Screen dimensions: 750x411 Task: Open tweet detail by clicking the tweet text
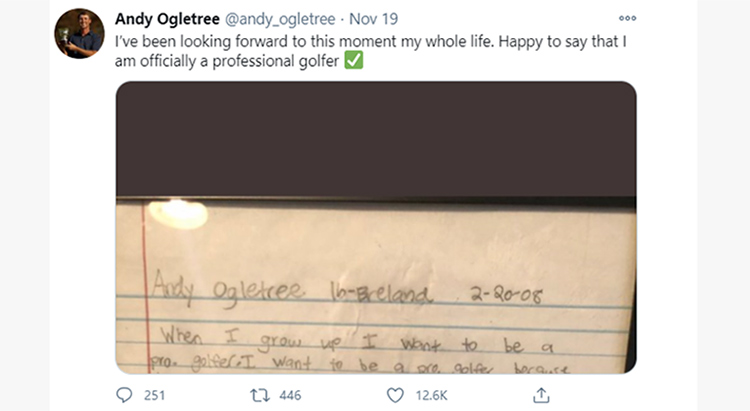[371, 51]
